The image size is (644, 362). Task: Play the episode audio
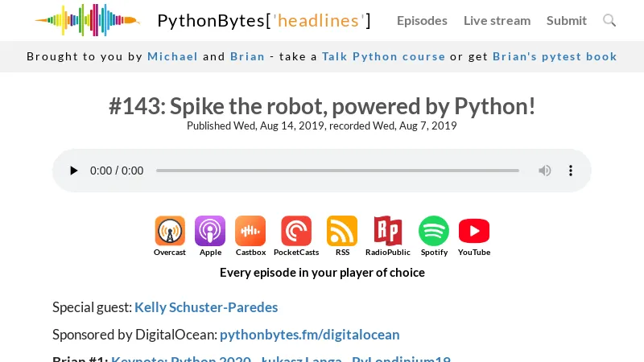pos(74,171)
